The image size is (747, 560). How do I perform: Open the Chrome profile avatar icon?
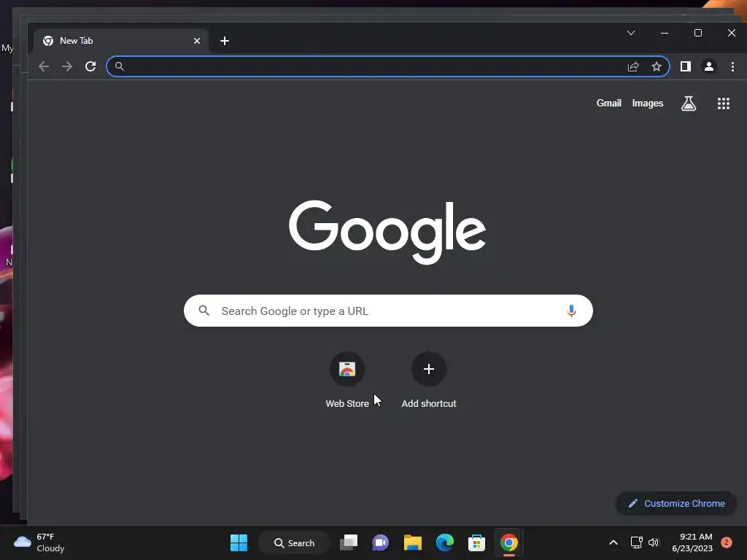[x=709, y=66]
